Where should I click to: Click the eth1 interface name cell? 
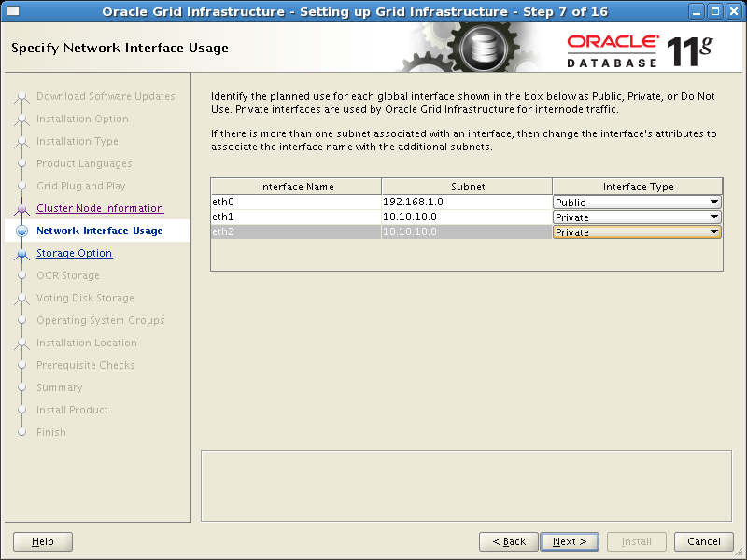[296, 217]
